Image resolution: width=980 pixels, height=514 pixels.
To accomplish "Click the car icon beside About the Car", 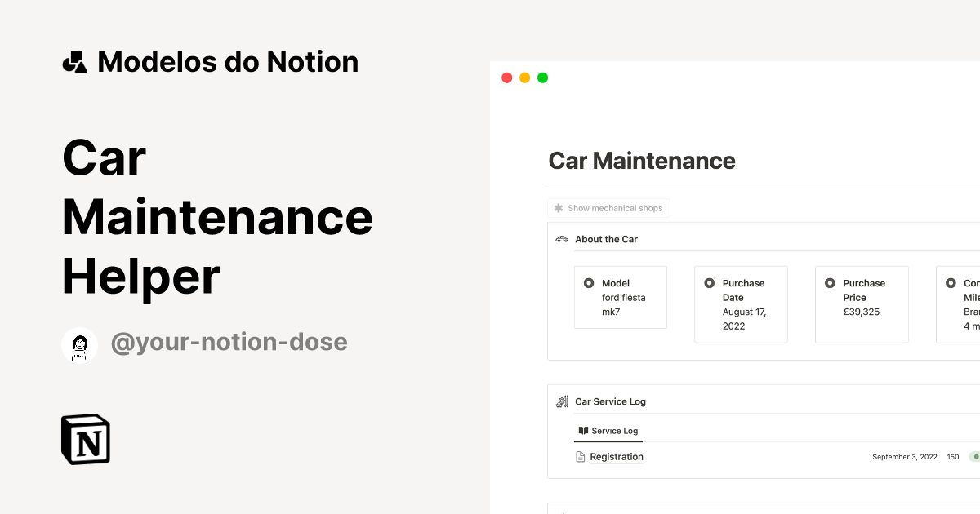I will [561, 238].
